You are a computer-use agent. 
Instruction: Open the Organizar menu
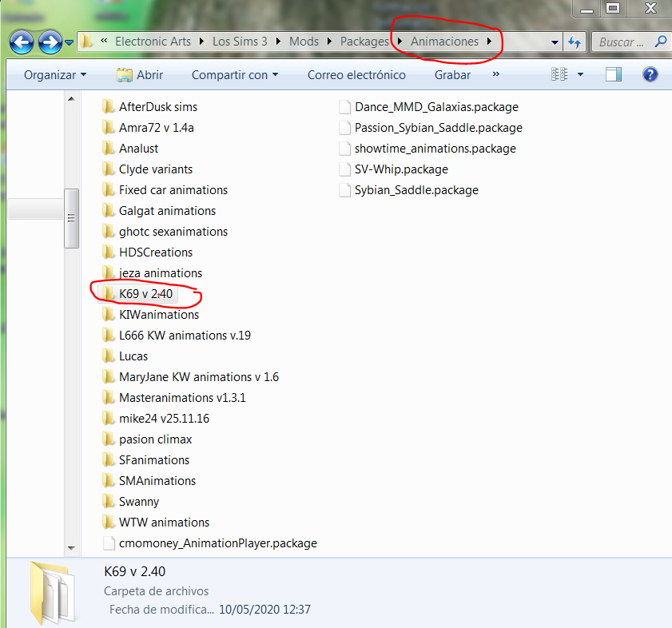point(55,75)
